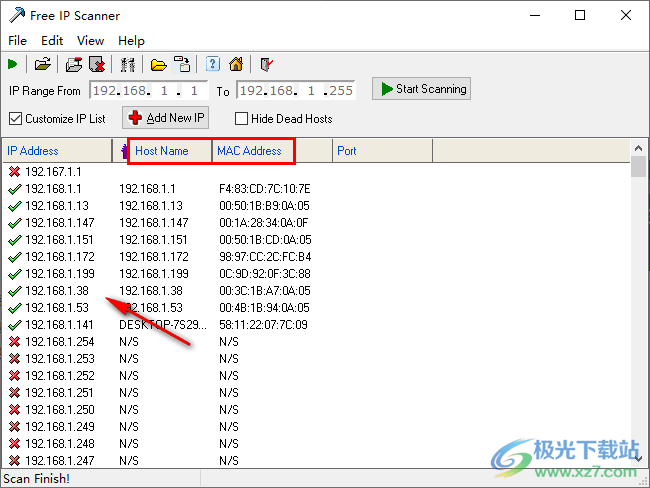This screenshot has height=488, width=650.
Task: Click the scrollbar up arrow
Action: (638, 148)
